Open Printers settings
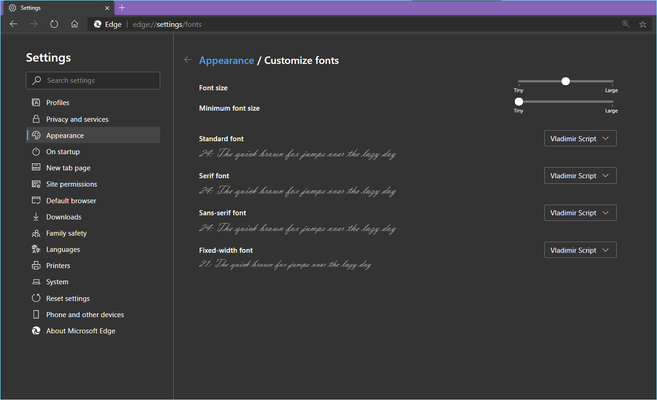This screenshot has width=657, height=400. coord(93,266)
